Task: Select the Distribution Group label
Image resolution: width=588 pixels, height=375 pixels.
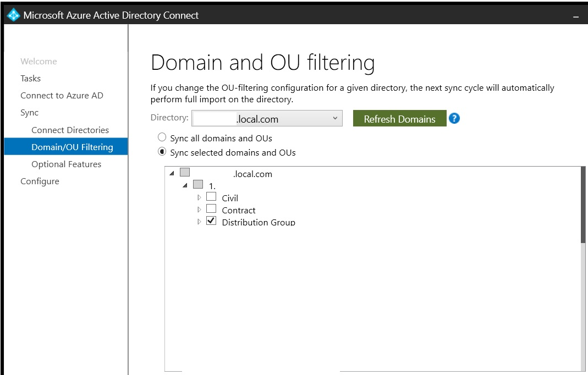Action: [x=259, y=222]
